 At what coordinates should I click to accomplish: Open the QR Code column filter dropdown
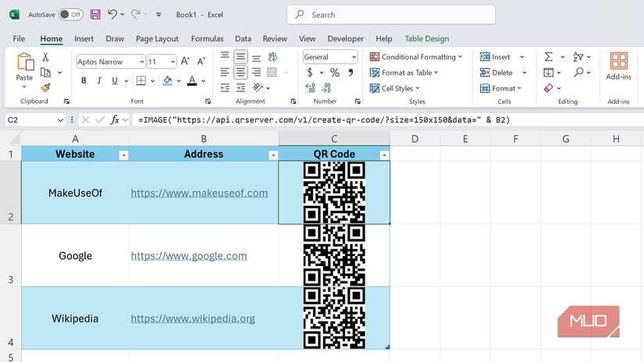(384, 155)
